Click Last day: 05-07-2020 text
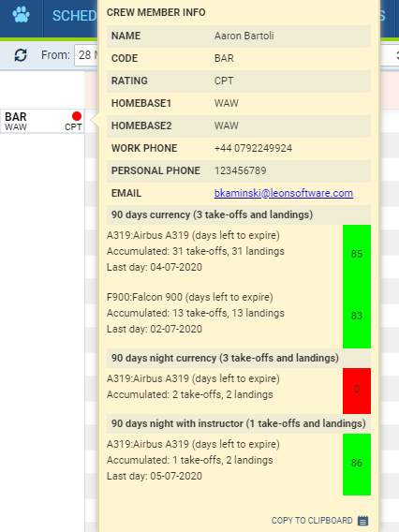 (x=155, y=476)
